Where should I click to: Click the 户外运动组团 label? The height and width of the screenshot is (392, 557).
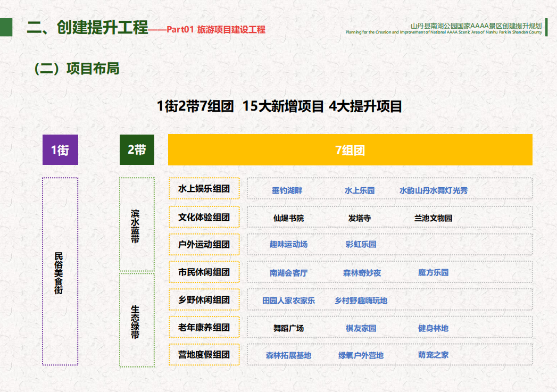coord(204,245)
